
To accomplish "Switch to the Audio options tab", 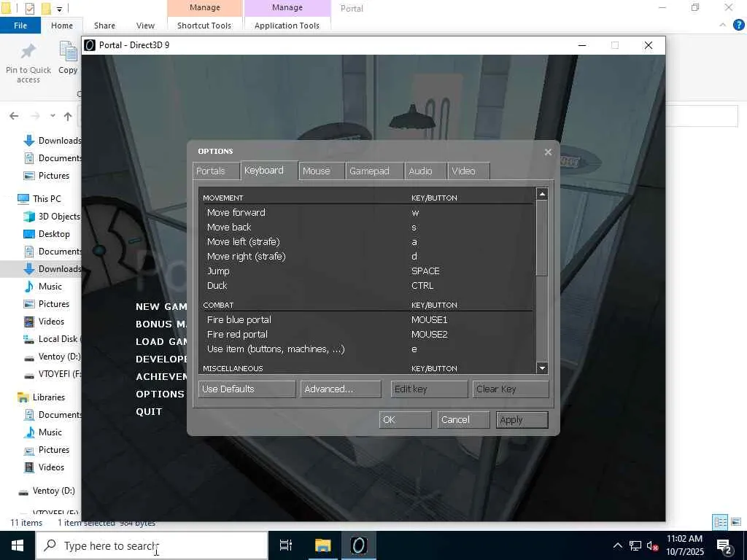I will [x=426, y=171].
